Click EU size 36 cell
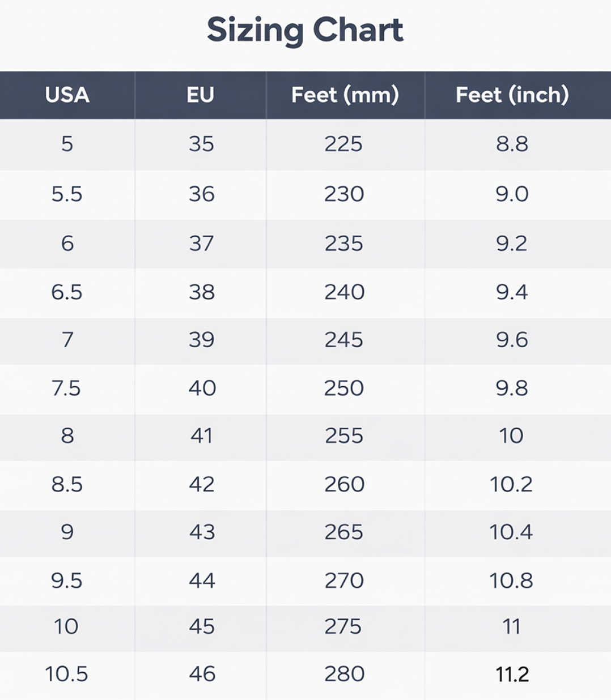Viewport: 611px width, 700px height. [201, 194]
